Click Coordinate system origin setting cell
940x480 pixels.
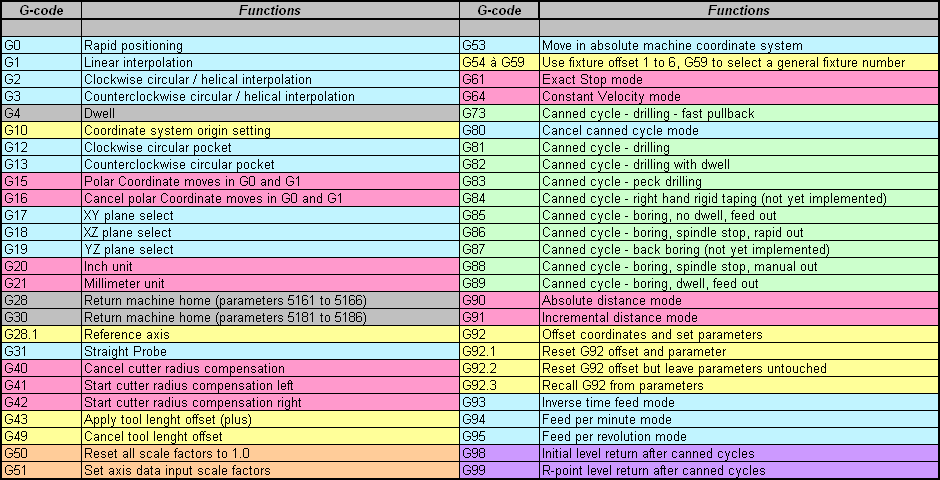270,130
